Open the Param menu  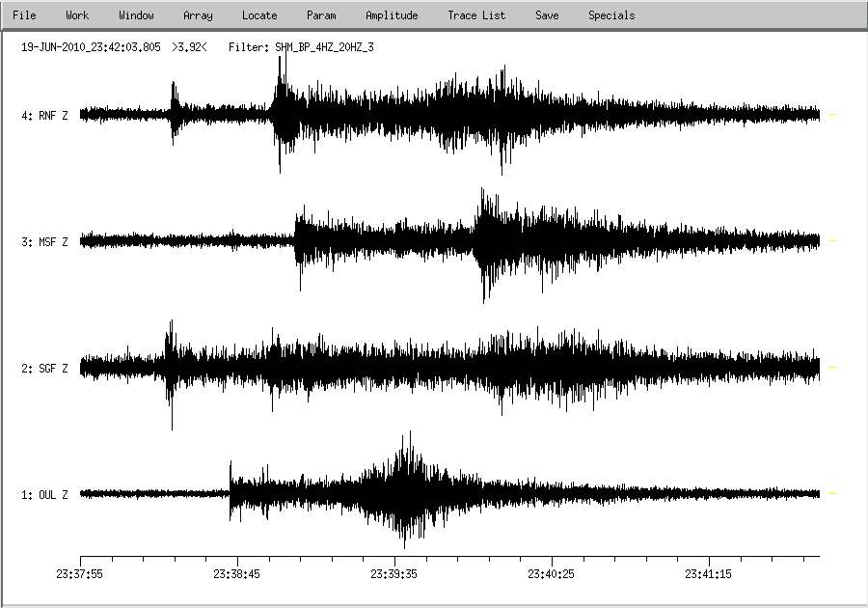321,15
